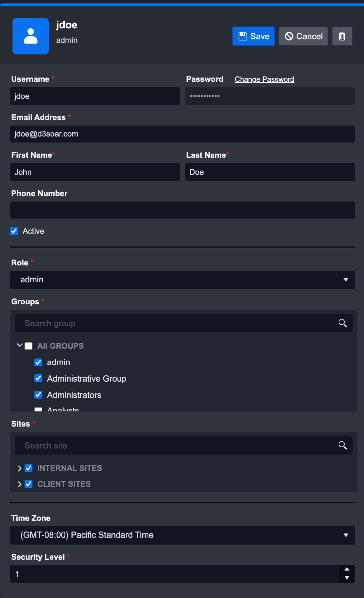Expand the Internal Sites tree node
The height and width of the screenshot is (598, 364).
point(20,468)
